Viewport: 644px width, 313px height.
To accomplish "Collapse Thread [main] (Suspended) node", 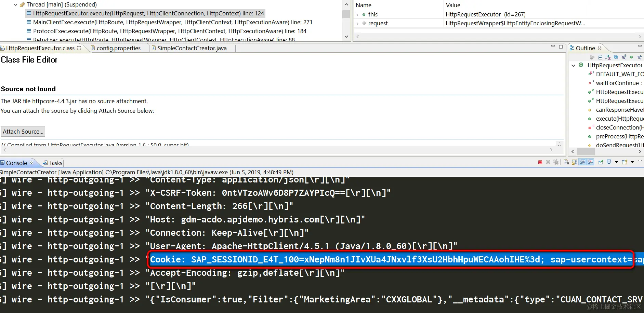I will [15, 5].
